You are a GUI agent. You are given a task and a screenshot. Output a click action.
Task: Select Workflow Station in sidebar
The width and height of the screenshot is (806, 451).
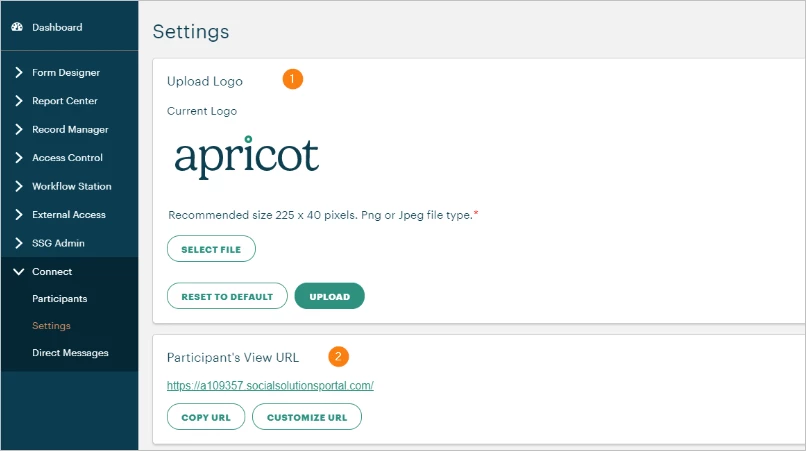coord(71,186)
